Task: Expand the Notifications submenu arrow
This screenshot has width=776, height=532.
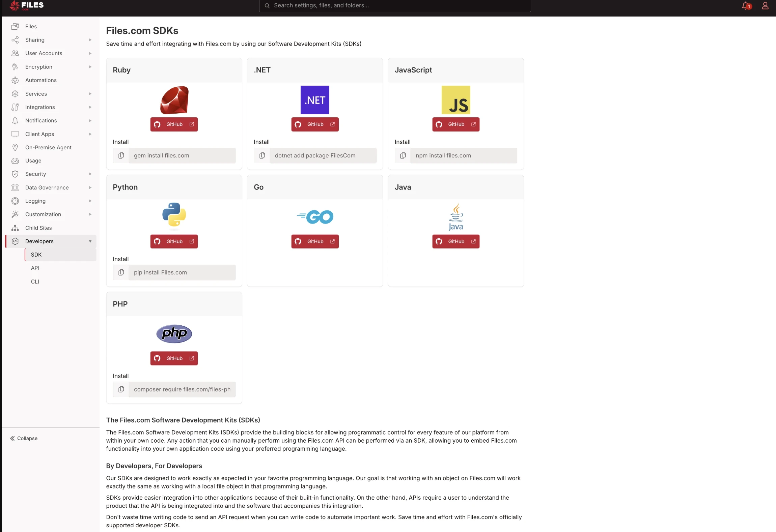Action: (90, 120)
